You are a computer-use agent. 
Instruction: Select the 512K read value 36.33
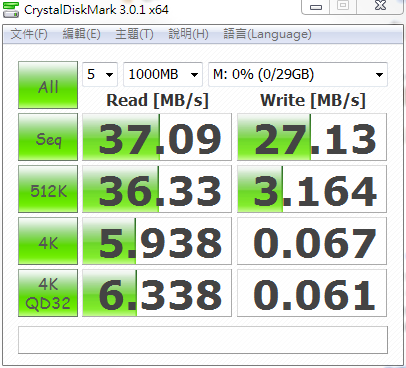157,189
